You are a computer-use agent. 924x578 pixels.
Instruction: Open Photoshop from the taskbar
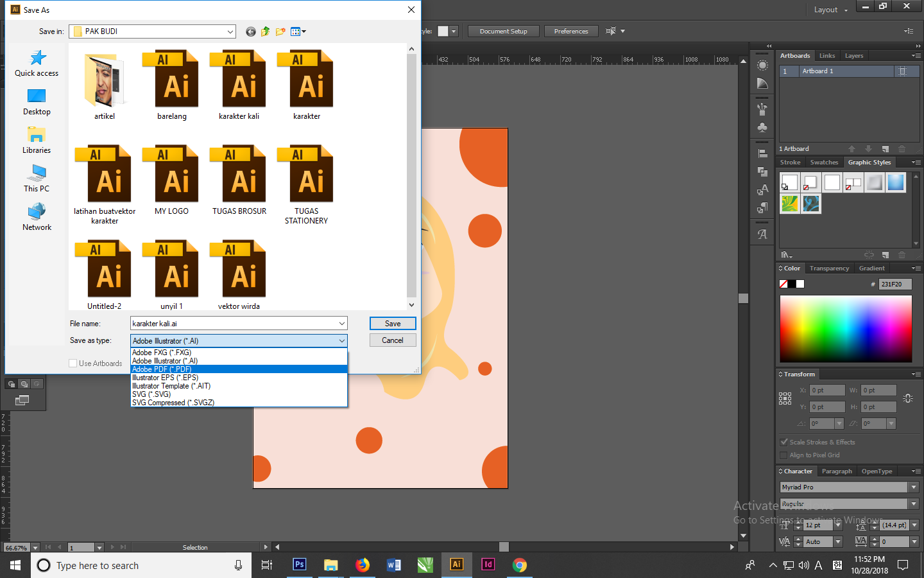point(299,565)
